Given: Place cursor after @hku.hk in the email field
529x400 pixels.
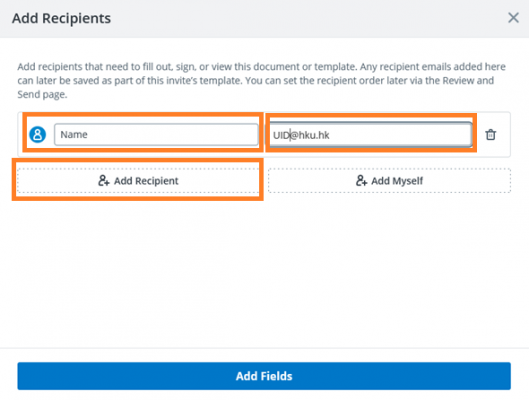Looking at the screenshot, I should click(330, 135).
